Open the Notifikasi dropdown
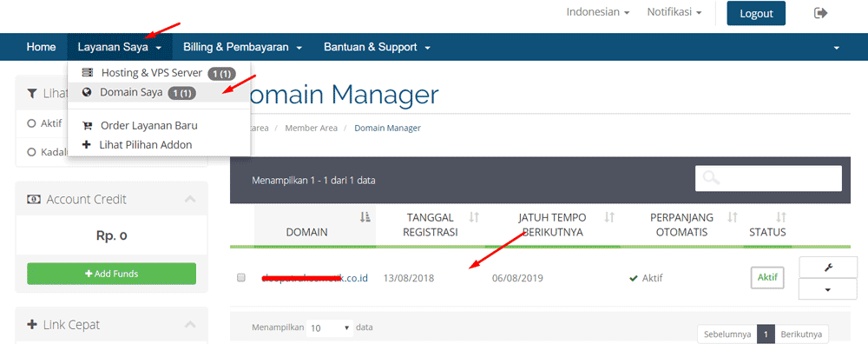Viewport: 868px width, 344px height. click(x=674, y=12)
